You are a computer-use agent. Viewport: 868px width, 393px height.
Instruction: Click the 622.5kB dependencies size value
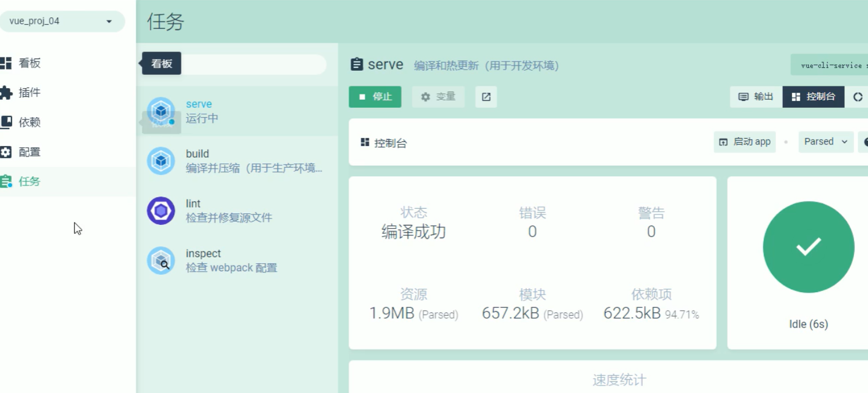click(632, 314)
